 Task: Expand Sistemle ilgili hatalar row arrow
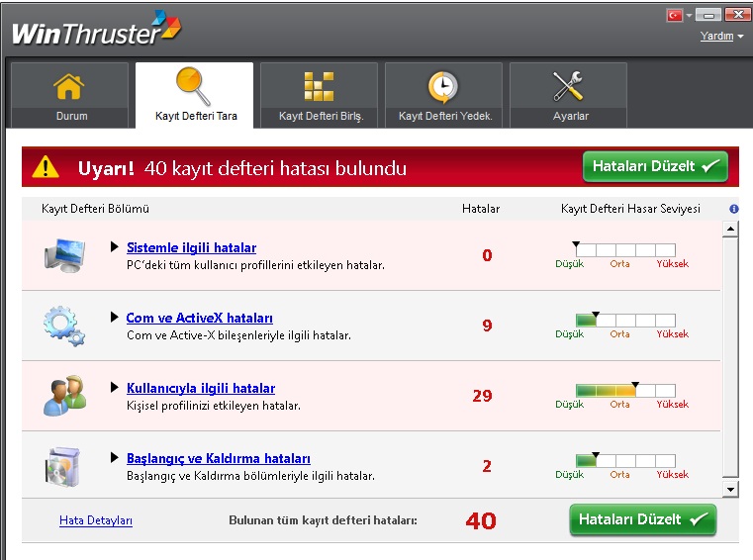[x=115, y=247]
